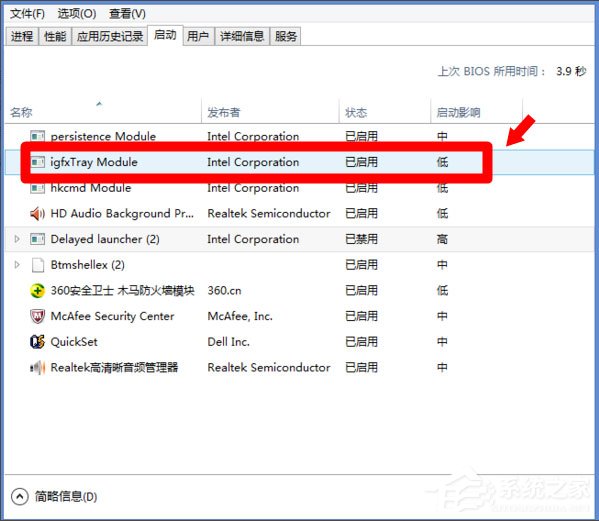599x521 pixels.
Task: Select the QuickSet entry name
Action: (x=74, y=342)
